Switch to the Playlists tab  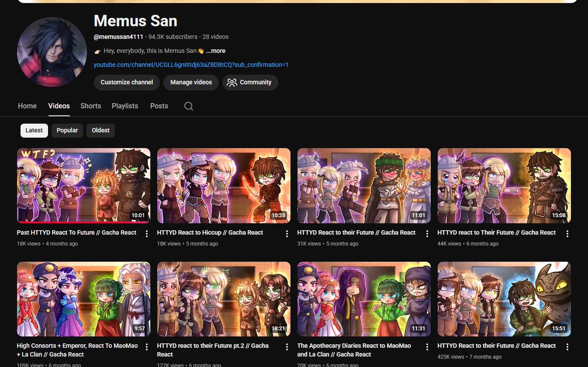tap(125, 106)
